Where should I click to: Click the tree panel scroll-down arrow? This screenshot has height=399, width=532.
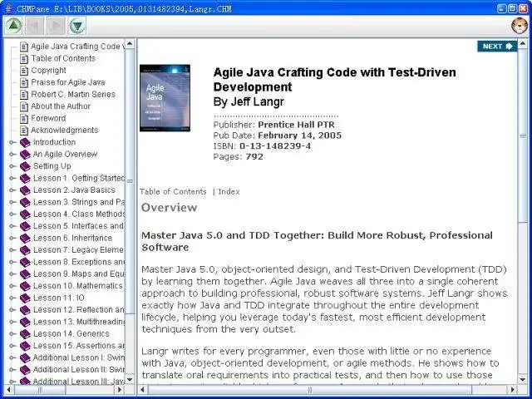[130, 379]
